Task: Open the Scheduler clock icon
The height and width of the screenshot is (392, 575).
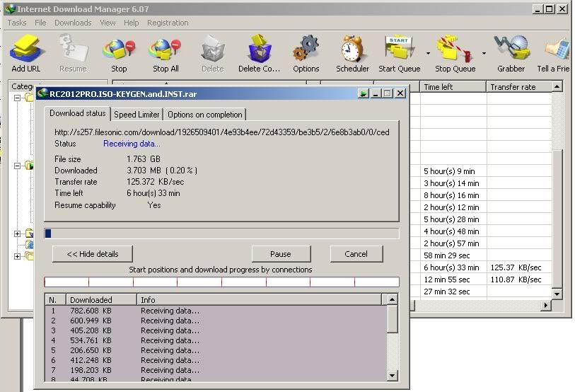Action: [x=352, y=48]
